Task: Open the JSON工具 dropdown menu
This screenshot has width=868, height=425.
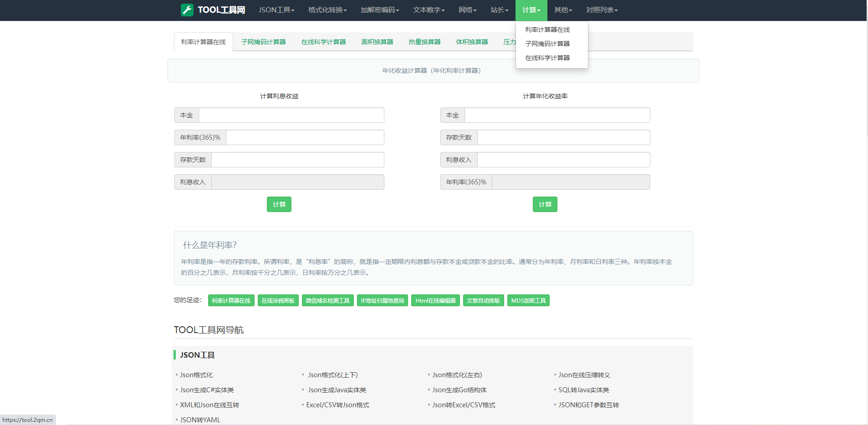Action: click(x=276, y=10)
